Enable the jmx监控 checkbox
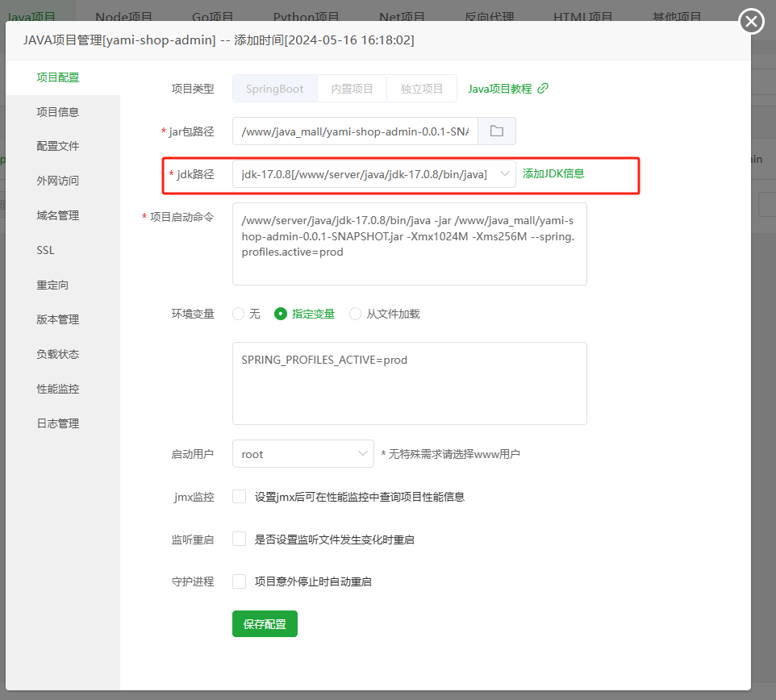776x700 pixels. [239, 497]
